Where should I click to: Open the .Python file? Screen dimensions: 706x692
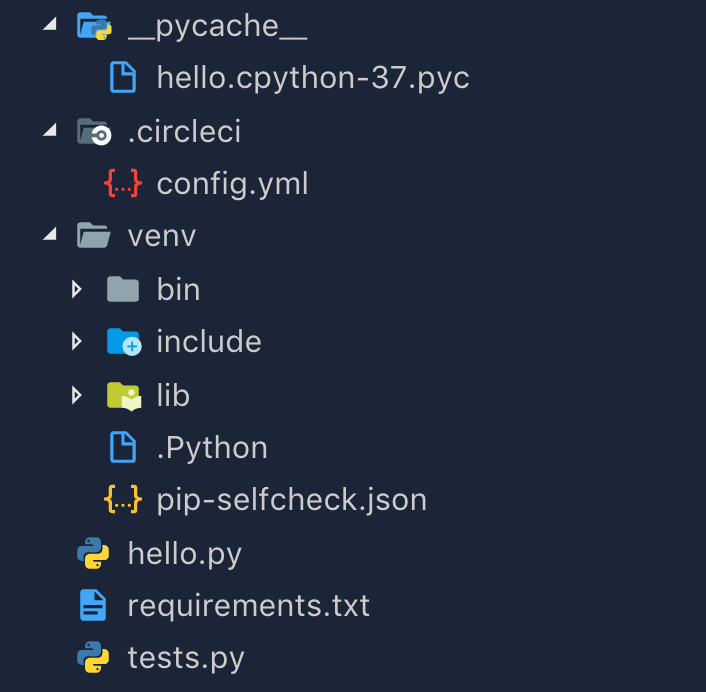[212, 448]
